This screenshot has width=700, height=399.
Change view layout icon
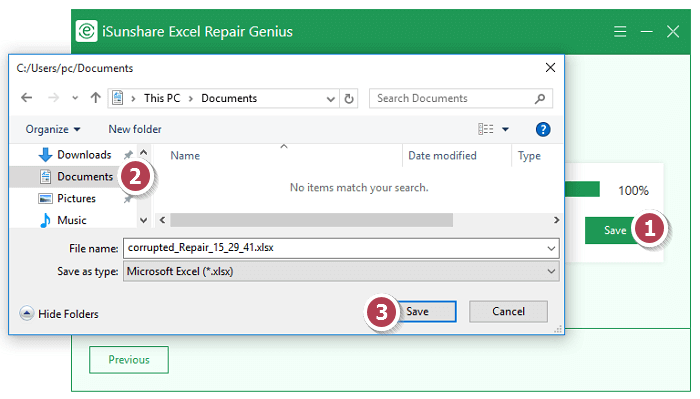pyautogui.click(x=486, y=129)
